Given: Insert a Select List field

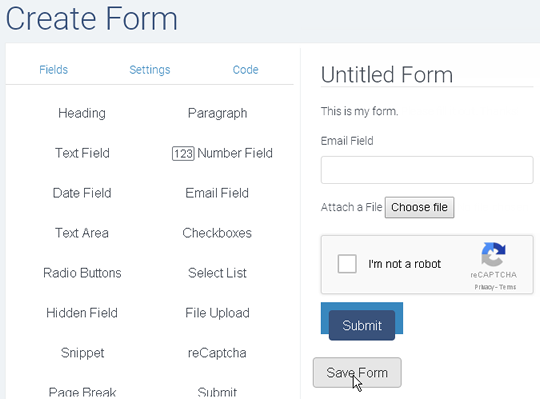Looking at the screenshot, I should (217, 273).
